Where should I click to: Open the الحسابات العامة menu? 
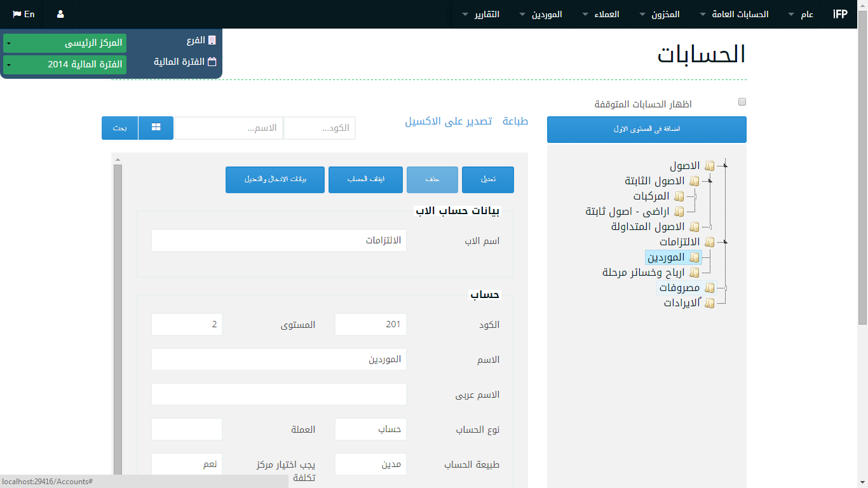click(734, 14)
